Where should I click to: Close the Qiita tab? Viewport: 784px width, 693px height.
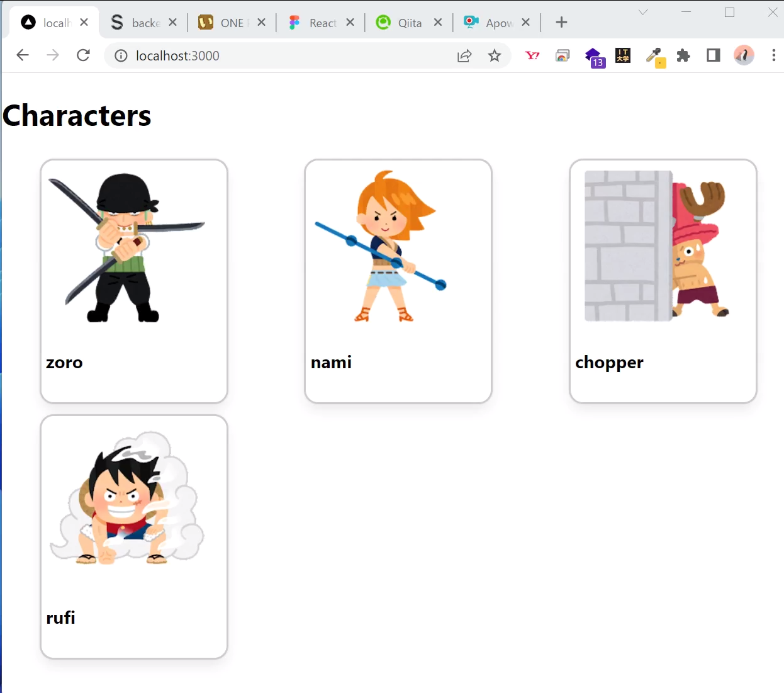[x=438, y=23]
